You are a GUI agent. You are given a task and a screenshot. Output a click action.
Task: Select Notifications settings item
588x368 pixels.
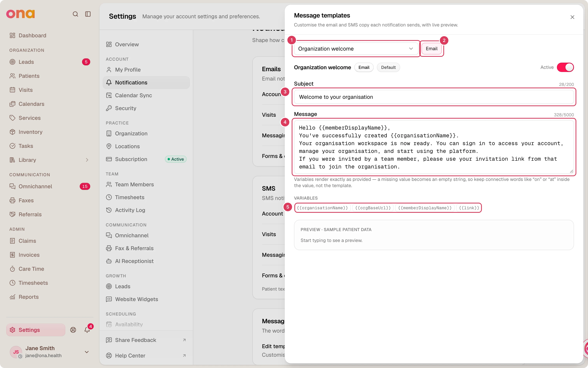(146, 82)
